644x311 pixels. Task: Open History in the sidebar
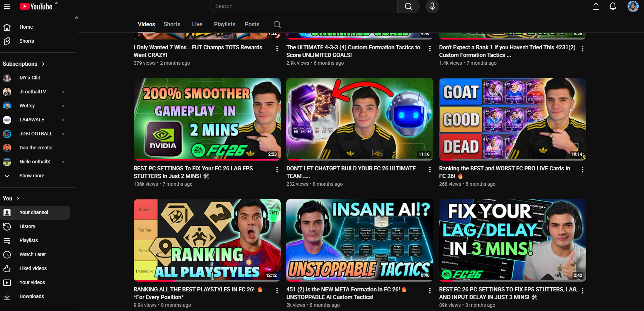coord(35,226)
